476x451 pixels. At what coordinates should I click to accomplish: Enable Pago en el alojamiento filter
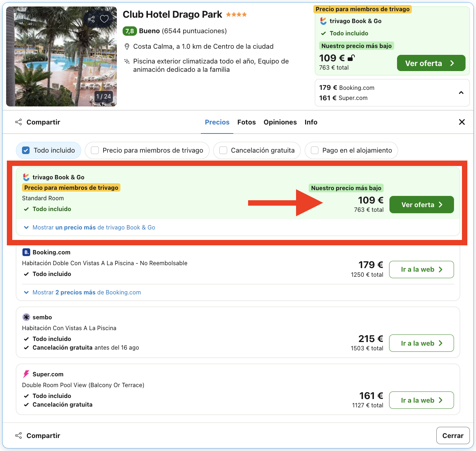pyautogui.click(x=351, y=150)
